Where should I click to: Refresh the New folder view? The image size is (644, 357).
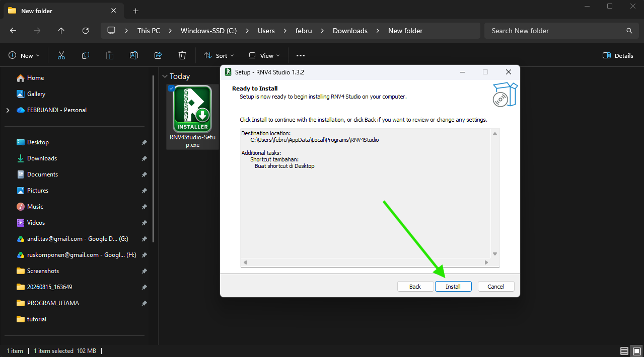tap(86, 31)
